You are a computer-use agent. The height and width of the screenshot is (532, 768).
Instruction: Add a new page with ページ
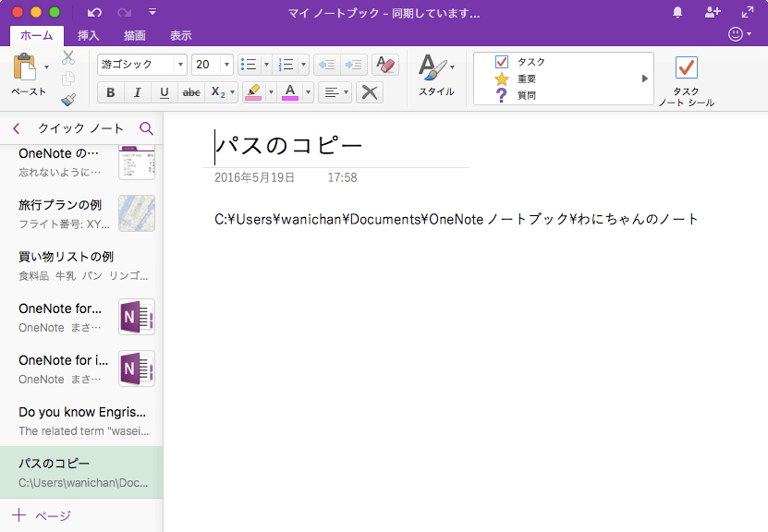pos(42,514)
